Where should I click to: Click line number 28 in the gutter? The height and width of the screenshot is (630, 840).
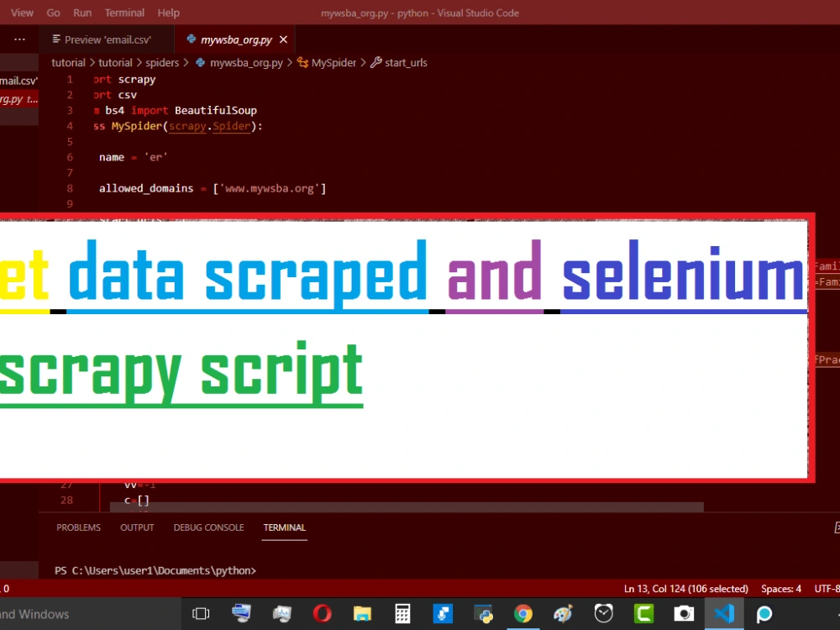[66, 500]
